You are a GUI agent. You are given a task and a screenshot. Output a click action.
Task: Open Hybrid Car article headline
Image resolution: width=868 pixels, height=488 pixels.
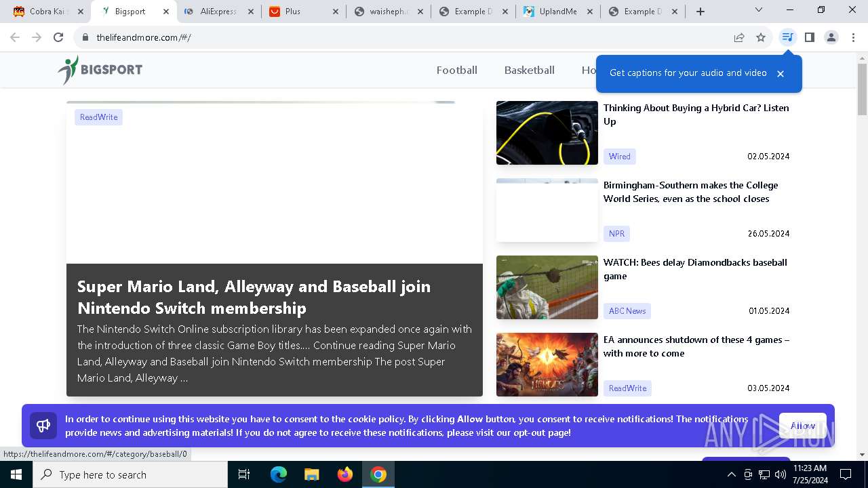tap(696, 115)
